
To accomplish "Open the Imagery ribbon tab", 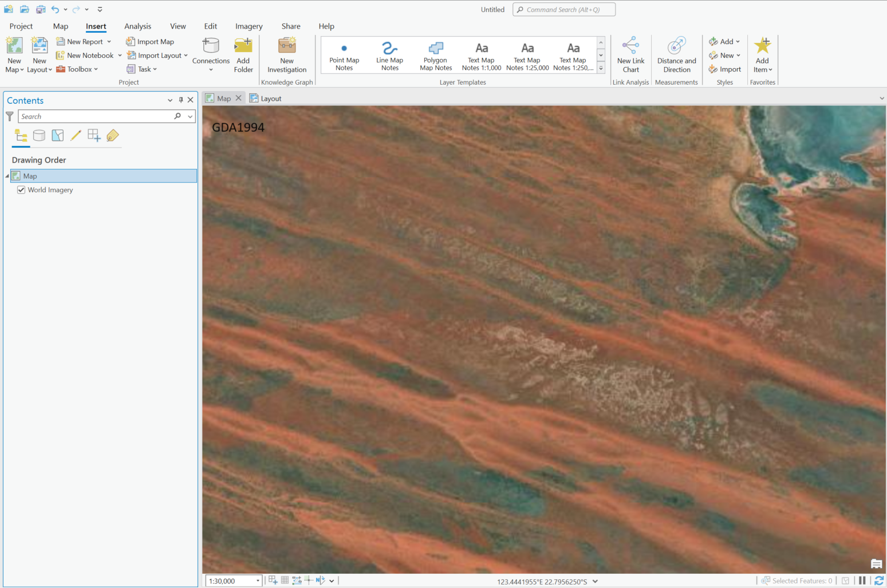I will tap(249, 26).
